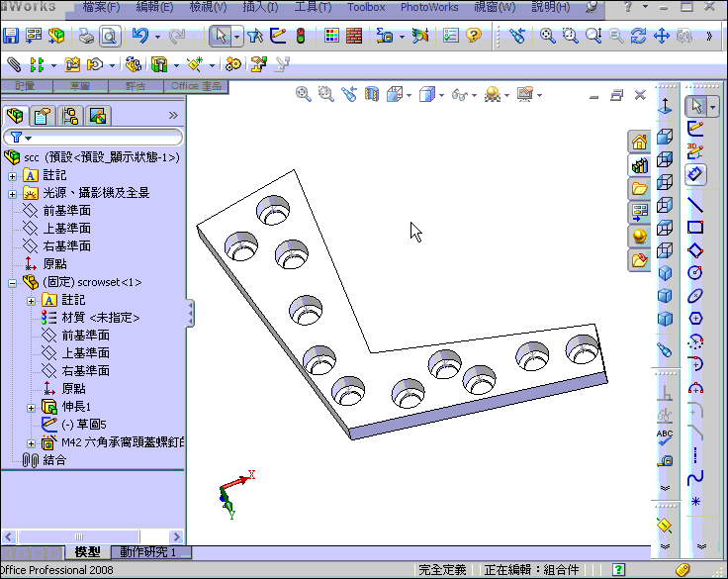This screenshot has height=579, width=728.
Task: Select the (-) 草圖5 sketch
Action: pyautogui.click(x=84, y=424)
